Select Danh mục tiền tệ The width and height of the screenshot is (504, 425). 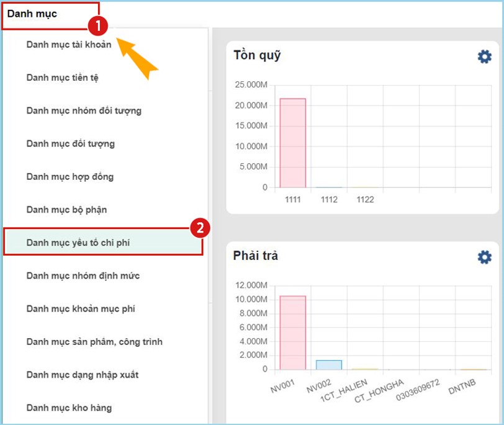62,78
